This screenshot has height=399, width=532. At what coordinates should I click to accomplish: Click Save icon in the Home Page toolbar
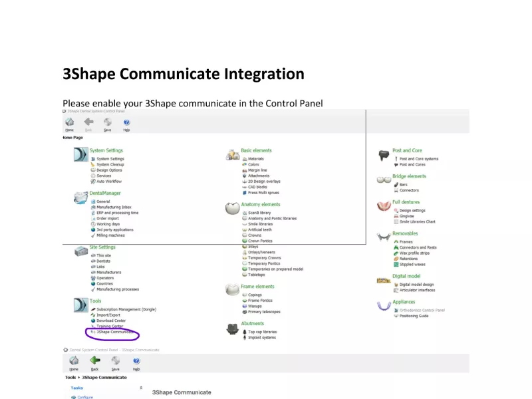[108, 122]
